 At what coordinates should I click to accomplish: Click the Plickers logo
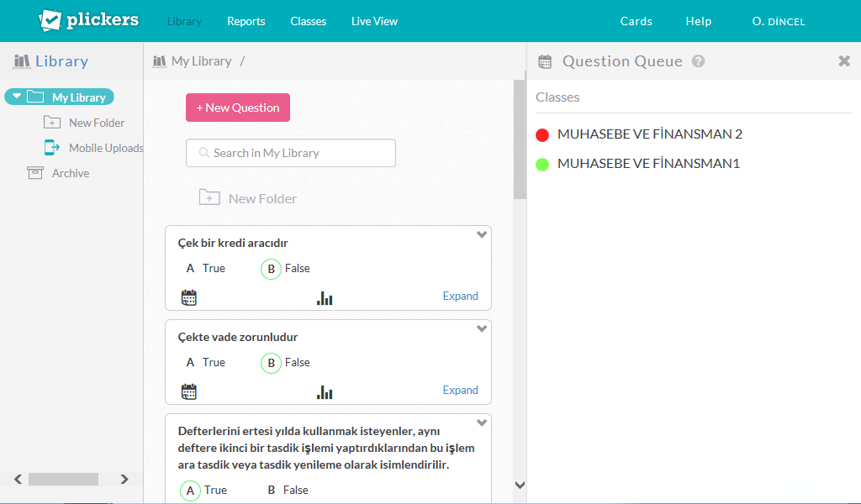click(x=88, y=20)
